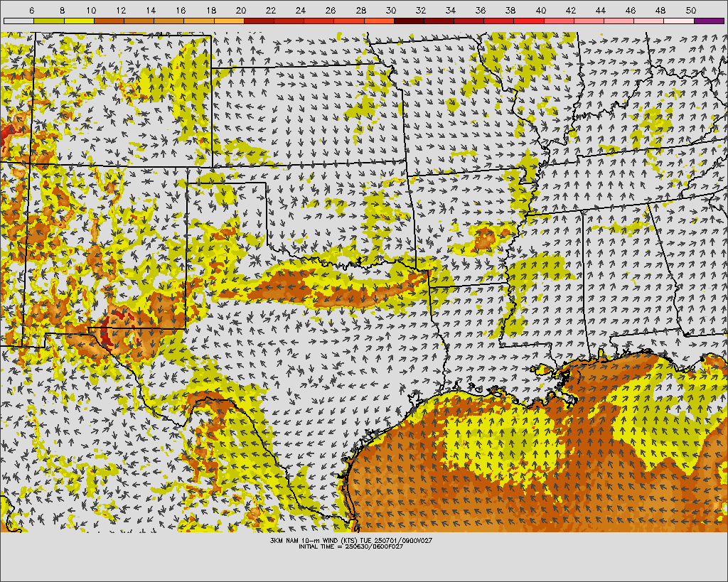Click the orange 12-14 knots legend swatch
Image resolution: width=728 pixels, height=582 pixels.
click(x=139, y=21)
